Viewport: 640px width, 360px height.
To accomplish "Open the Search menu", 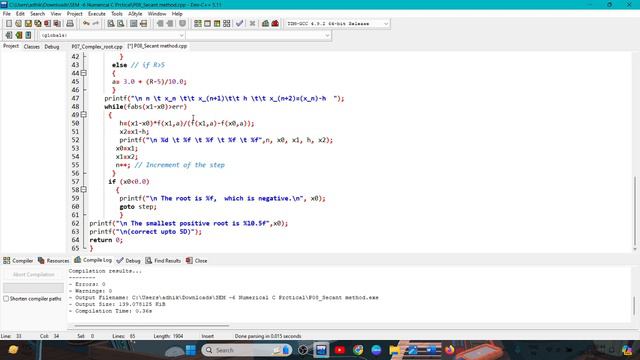I will pyautogui.click(x=37, y=14).
